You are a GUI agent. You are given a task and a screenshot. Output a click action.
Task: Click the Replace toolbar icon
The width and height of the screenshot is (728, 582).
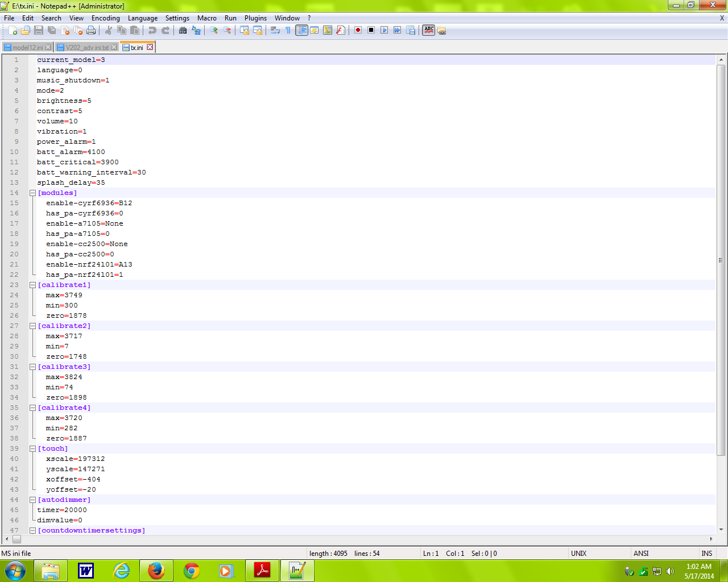point(196,30)
